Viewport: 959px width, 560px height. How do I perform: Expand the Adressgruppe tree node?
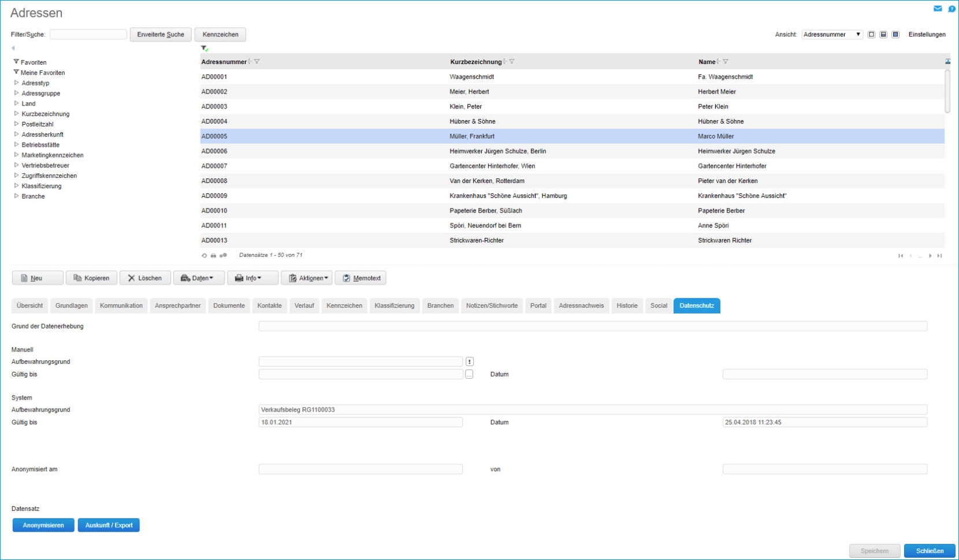tap(17, 93)
